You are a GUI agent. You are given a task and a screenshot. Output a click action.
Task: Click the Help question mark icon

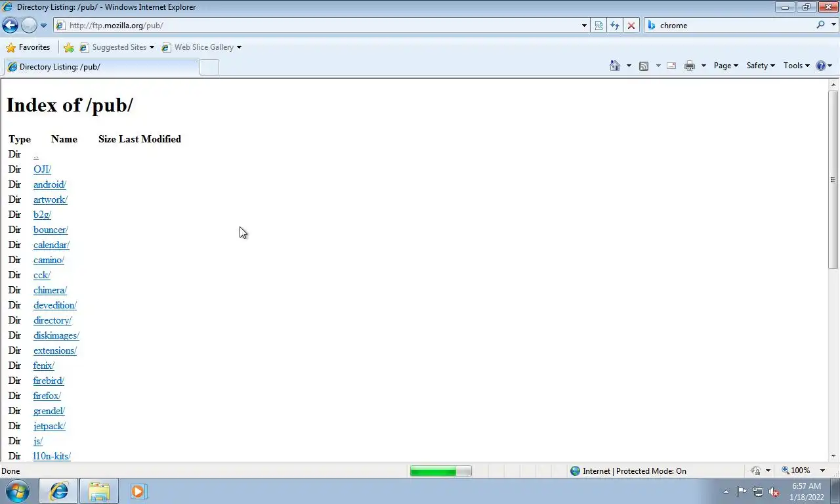pos(820,66)
